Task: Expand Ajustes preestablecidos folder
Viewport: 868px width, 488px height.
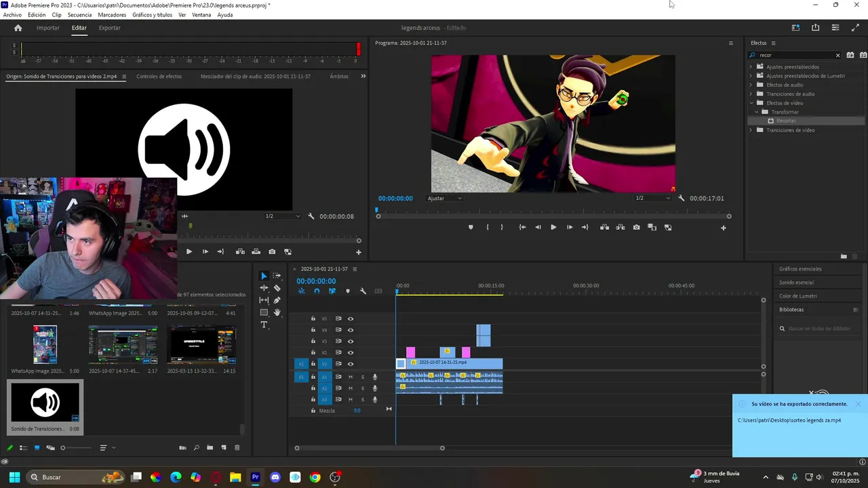Action: point(751,67)
